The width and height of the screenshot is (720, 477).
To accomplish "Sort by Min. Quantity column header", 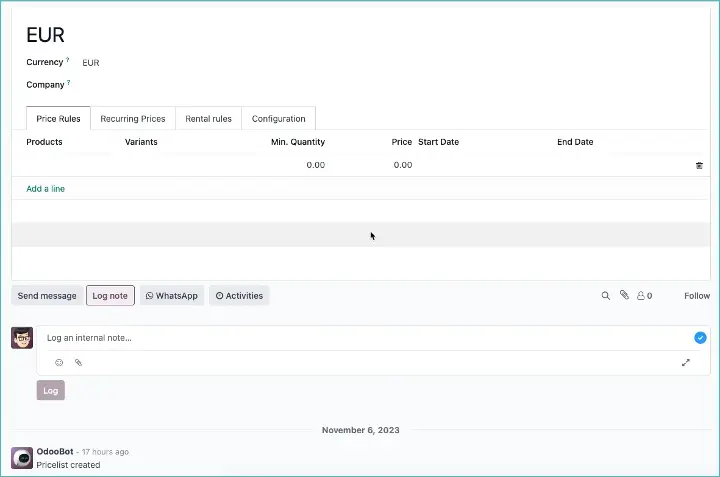I will 298,142.
